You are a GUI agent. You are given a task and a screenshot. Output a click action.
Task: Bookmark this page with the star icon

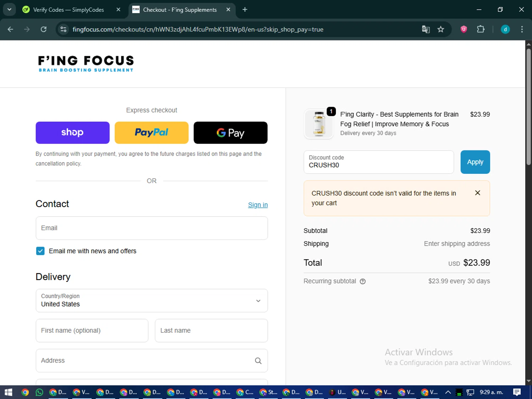[441, 29]
